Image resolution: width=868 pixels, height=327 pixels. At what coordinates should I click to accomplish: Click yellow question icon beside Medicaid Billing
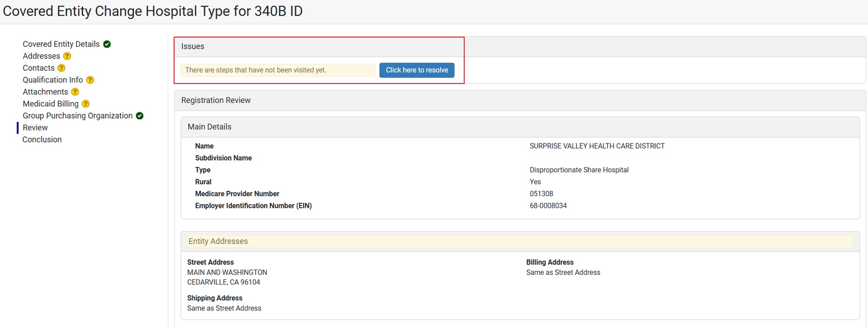point(86,104)
